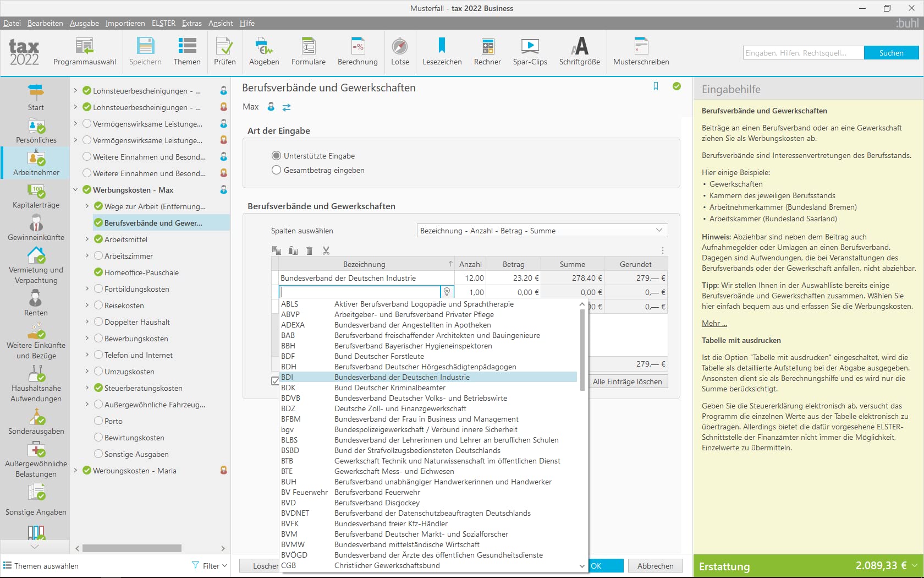The width and height of the screenshot is (924, 578).
Task: Click the search input field
Action: [x=804, y=53]
